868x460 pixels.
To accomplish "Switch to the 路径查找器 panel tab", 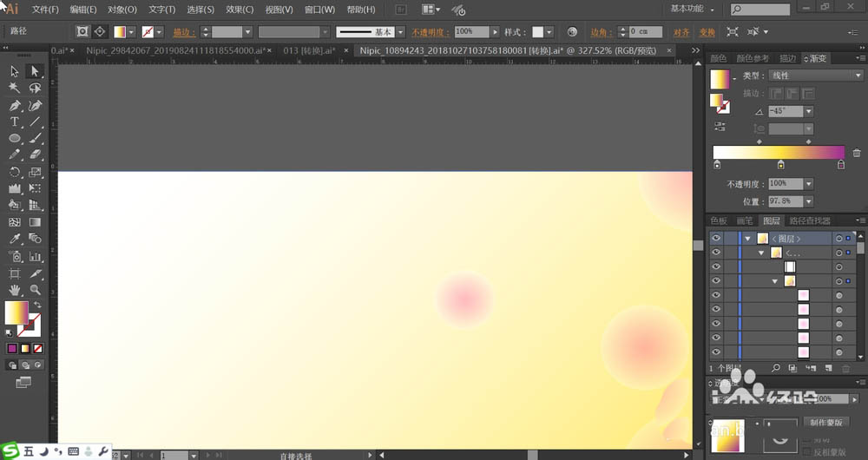I will click(810, 220).
